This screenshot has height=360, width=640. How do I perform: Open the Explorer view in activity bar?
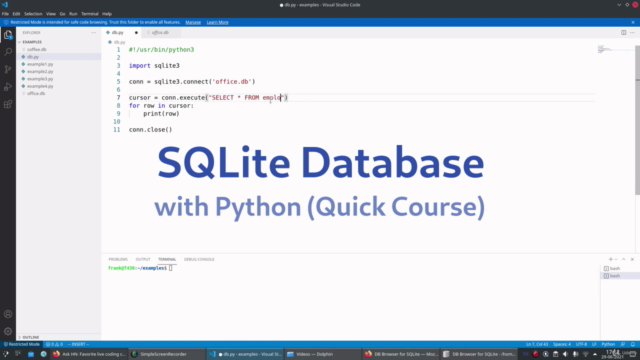coord(8,35)
